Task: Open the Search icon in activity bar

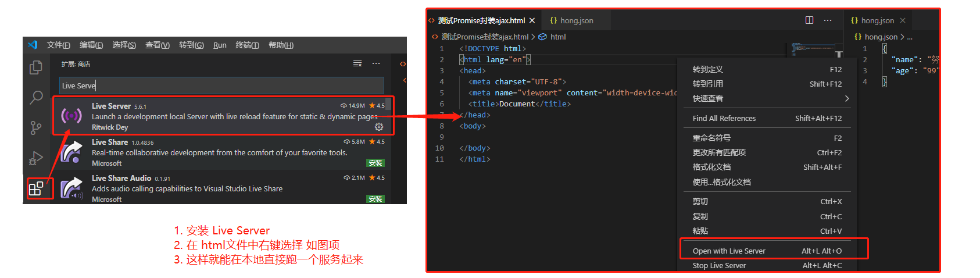Action: coord(36,97)
